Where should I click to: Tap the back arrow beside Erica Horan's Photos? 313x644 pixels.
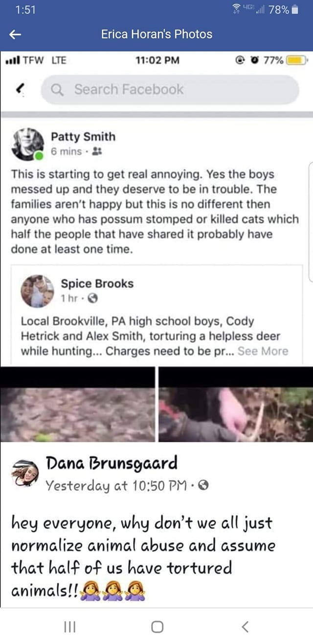pyautogui.click(x=16, y=34)
